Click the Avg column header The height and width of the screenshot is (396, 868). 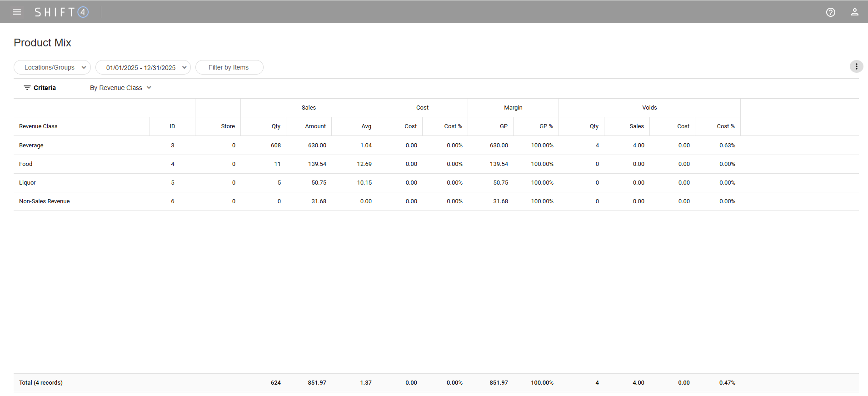coord(366,126)
